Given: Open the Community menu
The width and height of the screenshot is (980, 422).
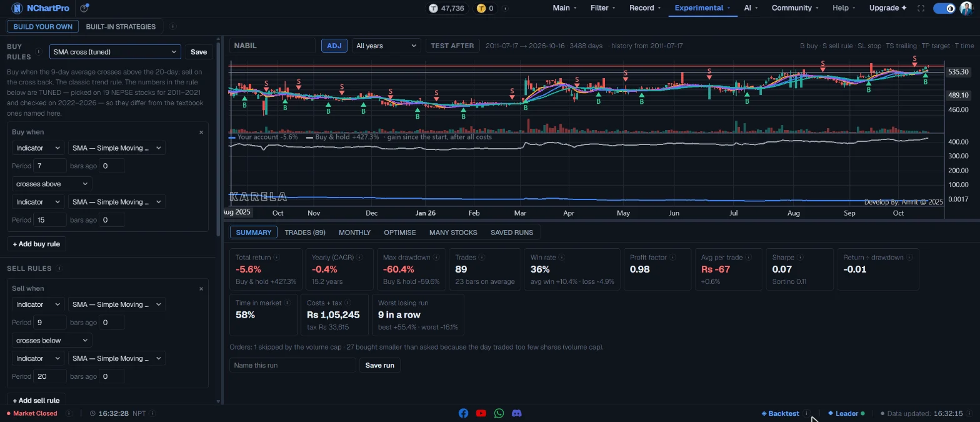Looking at the screenshot, I should (795, 8).
